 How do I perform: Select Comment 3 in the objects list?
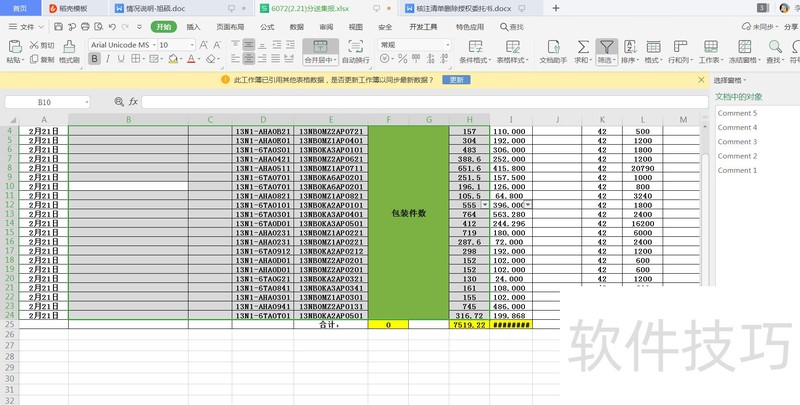(x=737, y=141)
